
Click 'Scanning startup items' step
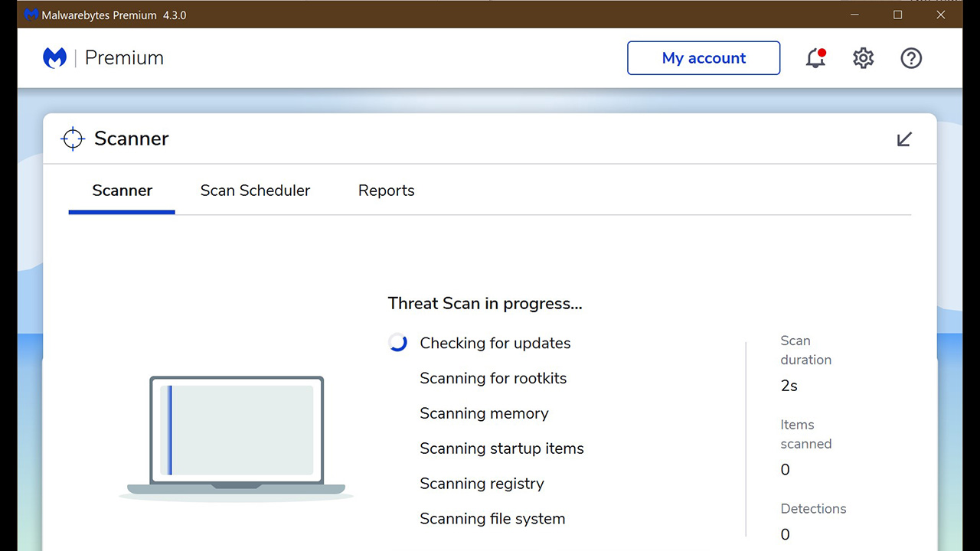point(501,448)
